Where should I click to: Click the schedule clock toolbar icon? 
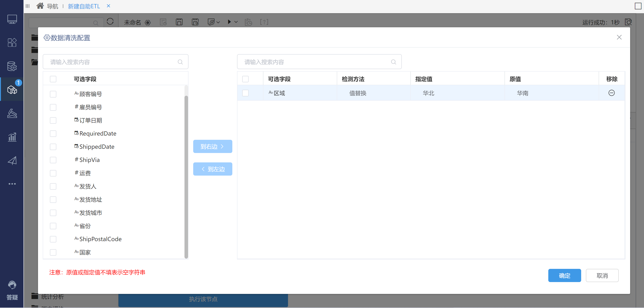(x=248, y=22)
